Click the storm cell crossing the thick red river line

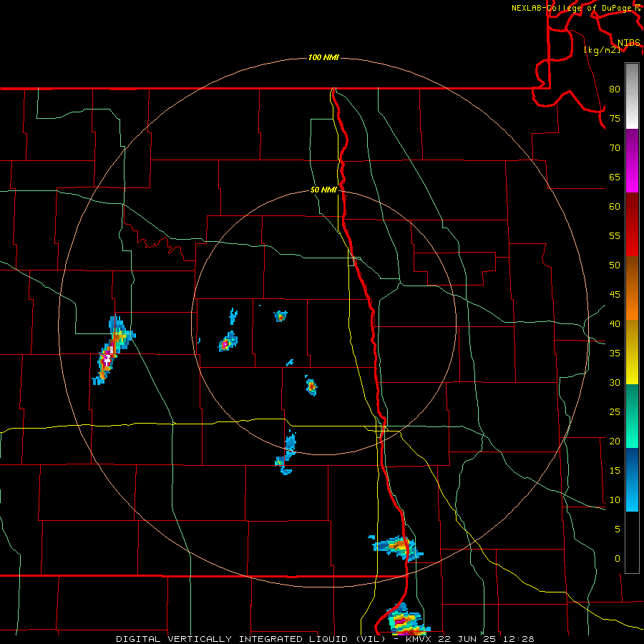tap(396, 547)
